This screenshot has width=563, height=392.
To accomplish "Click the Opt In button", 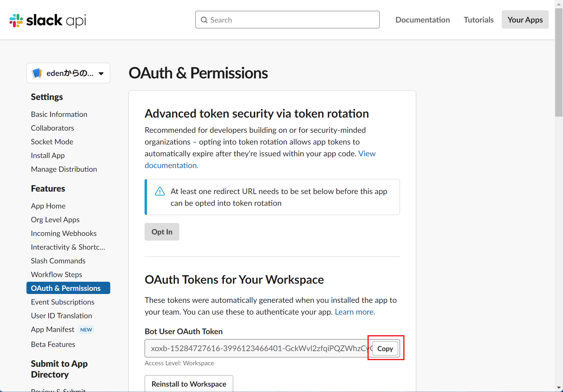I will point(162,232).
